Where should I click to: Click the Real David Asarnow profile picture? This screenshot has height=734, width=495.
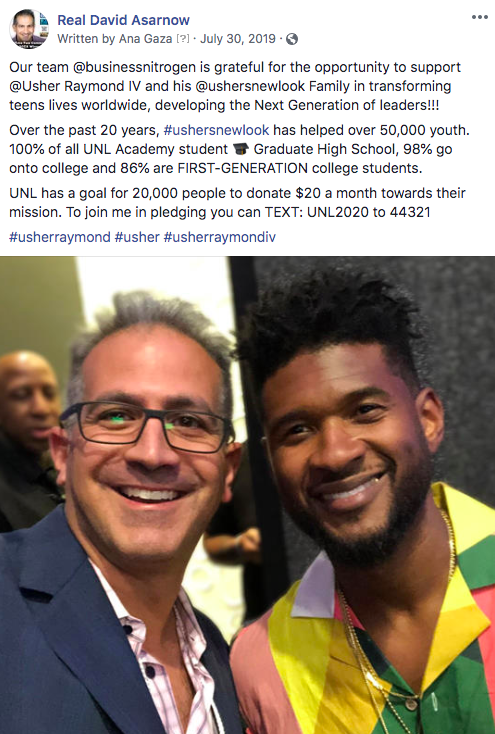point(29,28)
